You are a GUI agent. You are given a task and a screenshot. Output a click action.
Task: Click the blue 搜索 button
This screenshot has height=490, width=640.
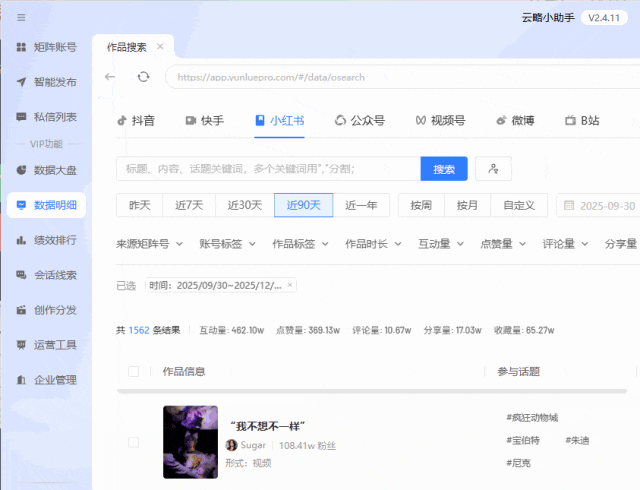coord(443,169)
